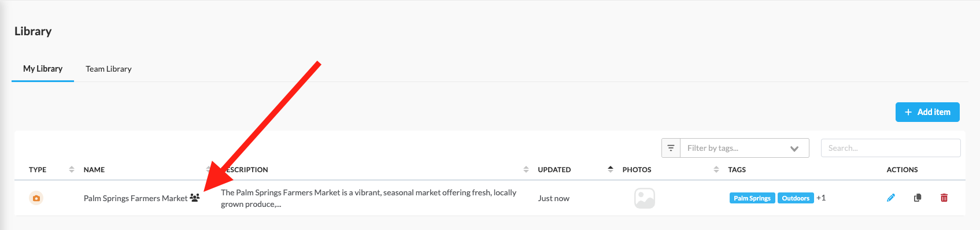Click the filter lines icon beside tag filter
The height and width of the screenshot is (230, 980).
[x=671, y=148]
